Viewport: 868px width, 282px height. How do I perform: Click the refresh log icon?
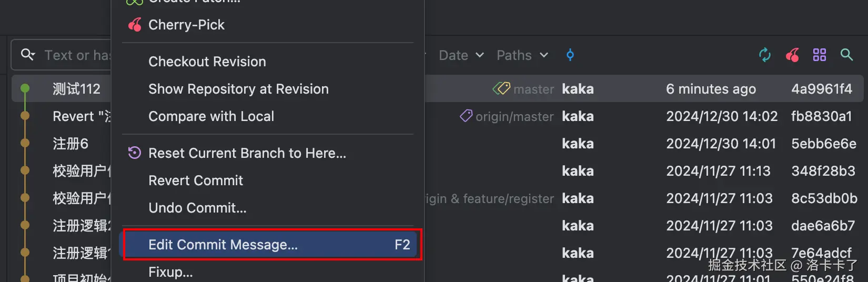coord(765,55)
